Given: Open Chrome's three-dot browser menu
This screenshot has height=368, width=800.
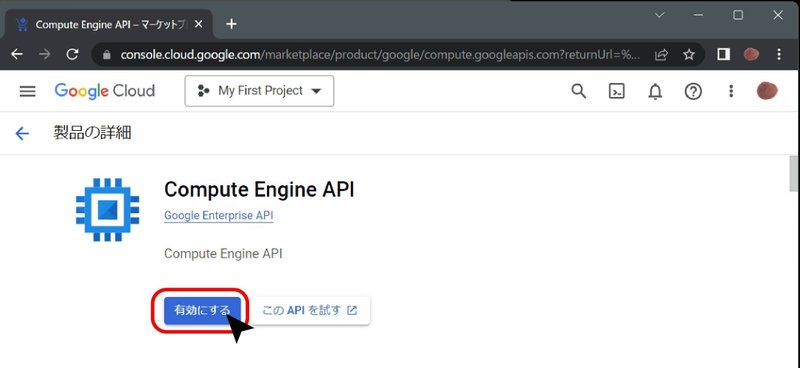Looking at the screenshot, I should pos(779,54).
